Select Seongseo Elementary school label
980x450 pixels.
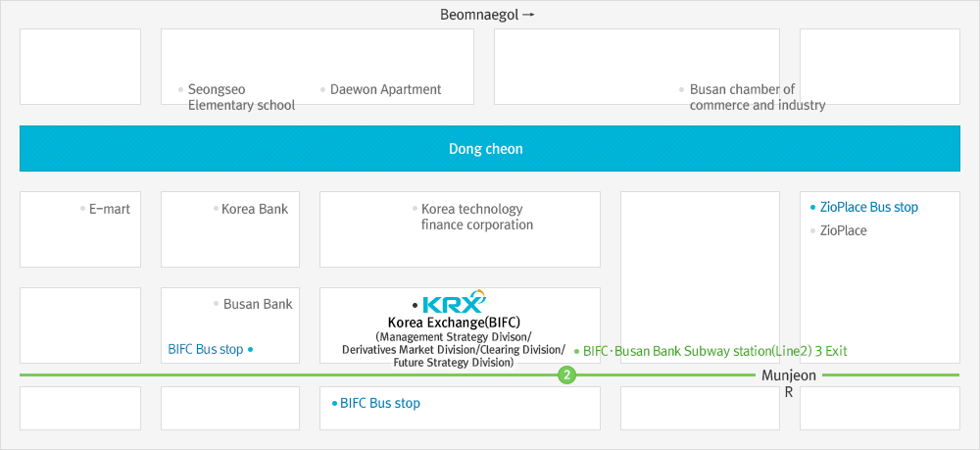point(241,97)
